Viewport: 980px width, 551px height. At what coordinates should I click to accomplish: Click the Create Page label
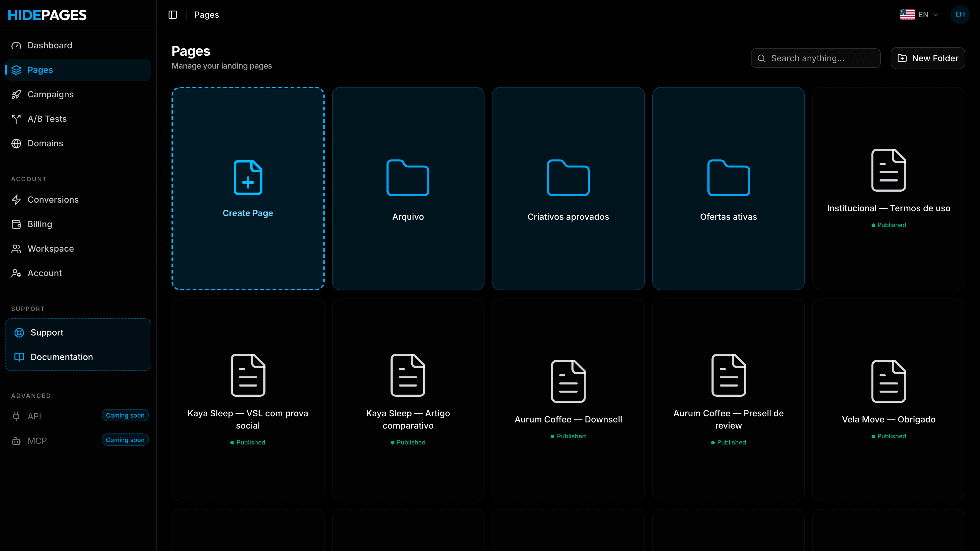(248, 213)
